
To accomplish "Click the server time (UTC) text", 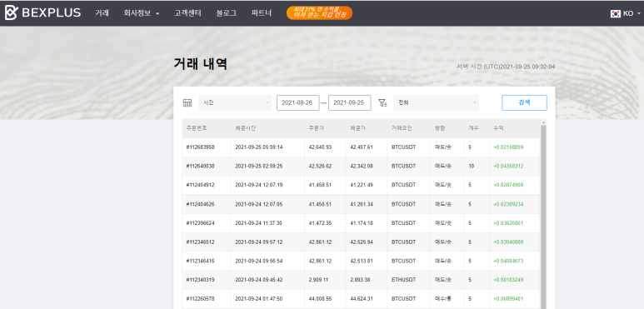I will (x=506, y=67).
